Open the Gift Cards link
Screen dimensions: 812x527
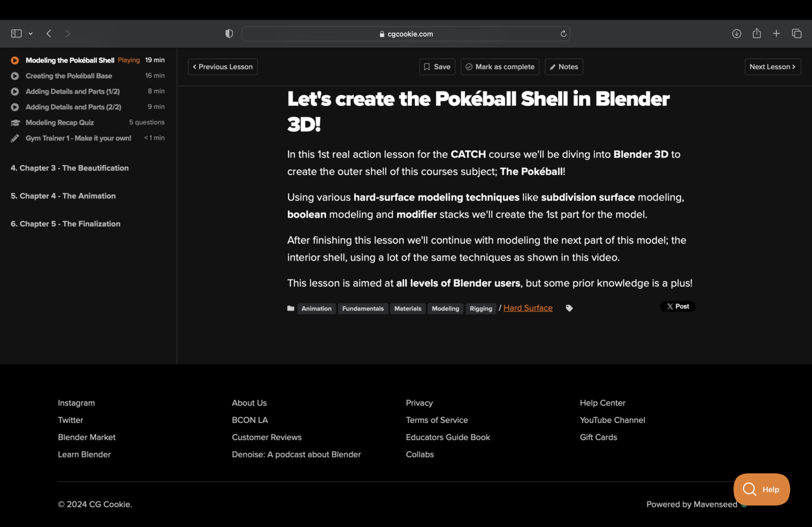pos(598,437)
